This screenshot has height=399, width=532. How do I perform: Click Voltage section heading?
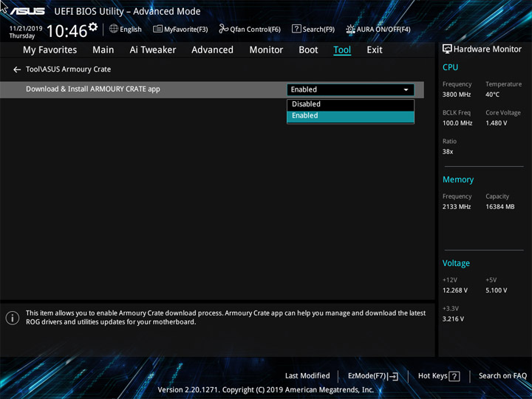456,263
